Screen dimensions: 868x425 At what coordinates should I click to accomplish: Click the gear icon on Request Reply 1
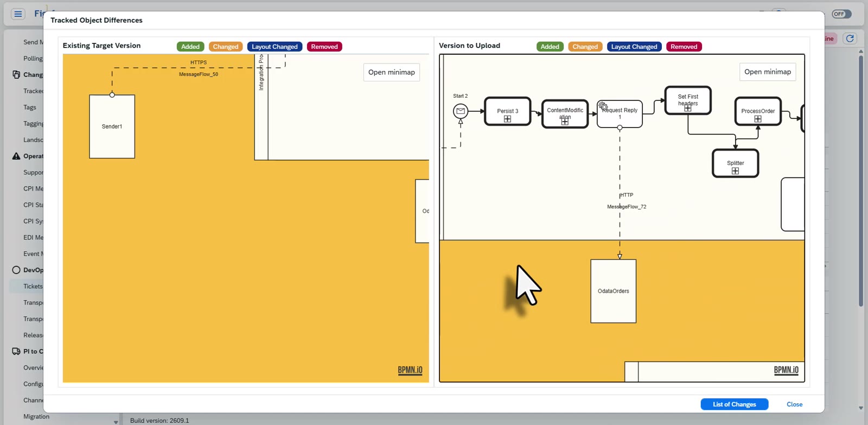tap(603, 106)
